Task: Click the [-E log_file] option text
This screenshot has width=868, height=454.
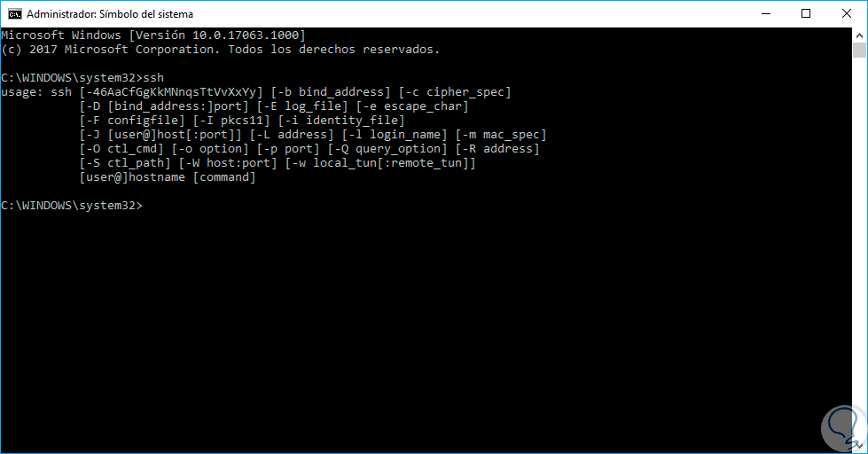Action: click(302, 106)
